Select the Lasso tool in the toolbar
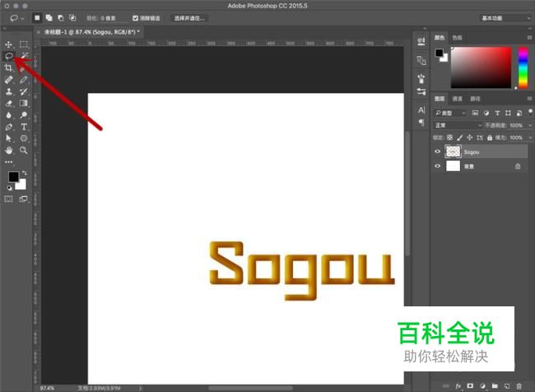This screenshot has height=392, width=535. [8, 56]
